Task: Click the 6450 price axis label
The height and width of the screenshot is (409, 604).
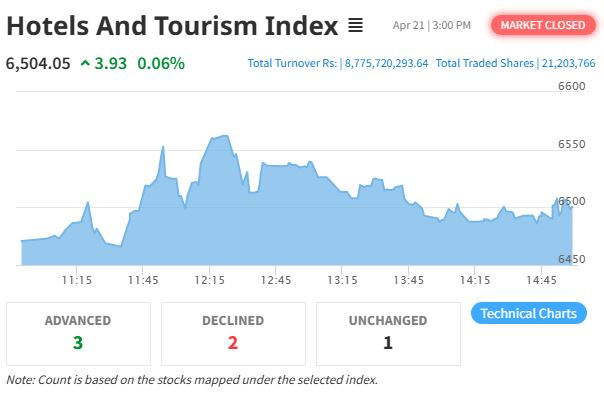Action: coord(572,259)
